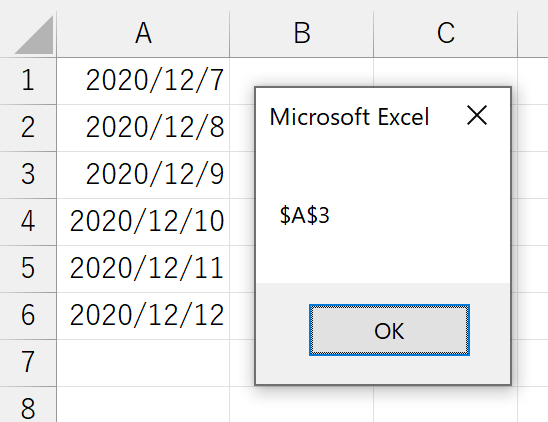Image resolution: width=548 pixels, height=422 pixels.
Task: Select row 3 header
Action: point(28,175)
